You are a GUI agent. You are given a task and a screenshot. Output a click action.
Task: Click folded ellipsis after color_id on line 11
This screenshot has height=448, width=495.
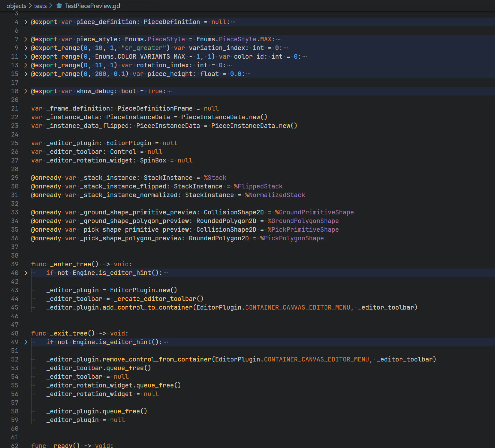coord(305,57)
